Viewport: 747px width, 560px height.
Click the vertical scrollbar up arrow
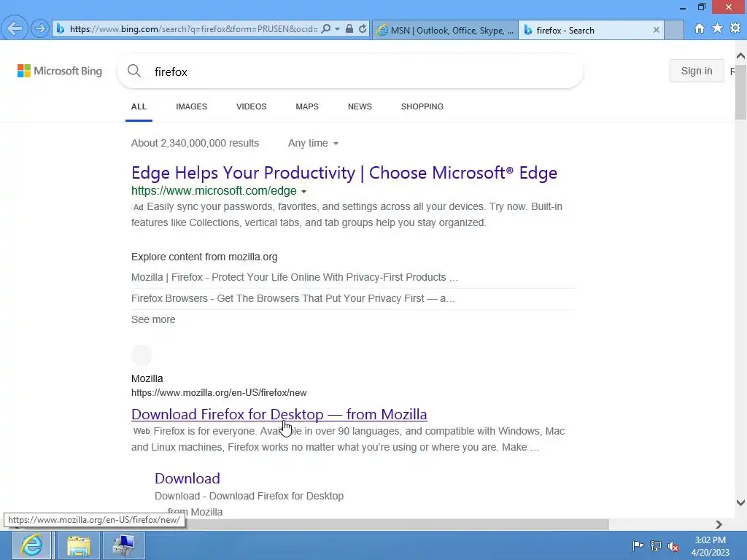tap(740, 56)
